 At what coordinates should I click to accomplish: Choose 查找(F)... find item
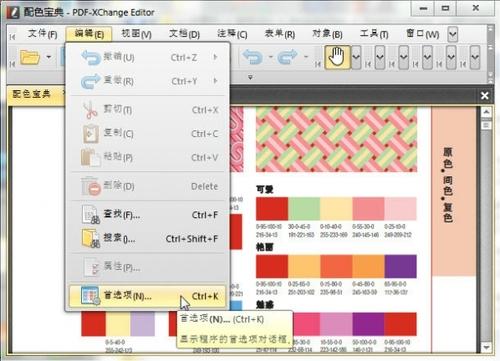tap(148, 215)
